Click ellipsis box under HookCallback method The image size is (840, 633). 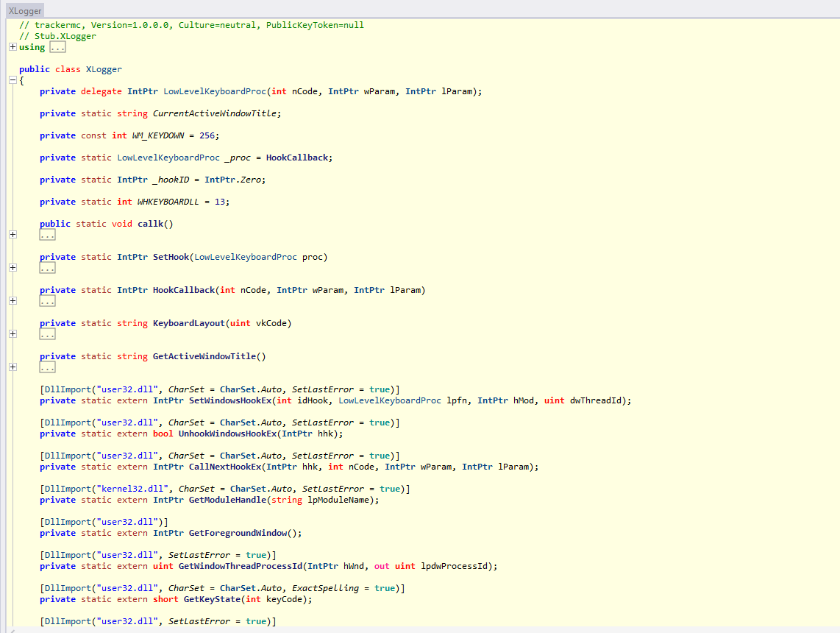click(47, 302)
